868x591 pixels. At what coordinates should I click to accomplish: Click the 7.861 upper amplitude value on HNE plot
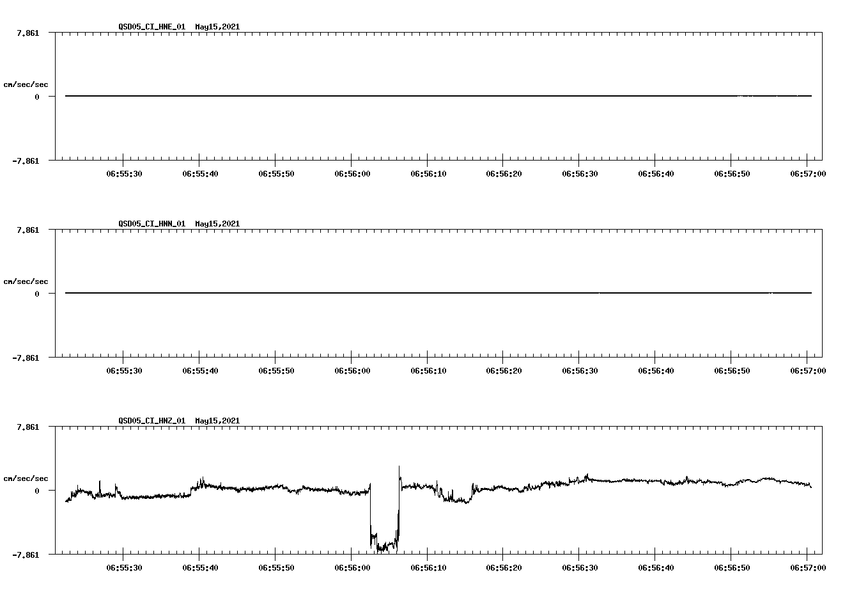(28, 32)
